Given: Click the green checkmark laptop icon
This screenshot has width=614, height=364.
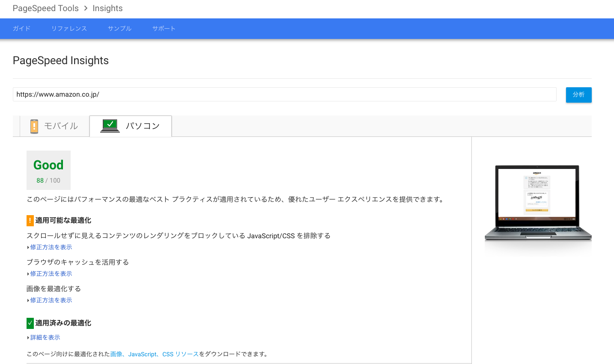Looking at the screenshot, I should [110, 126].
